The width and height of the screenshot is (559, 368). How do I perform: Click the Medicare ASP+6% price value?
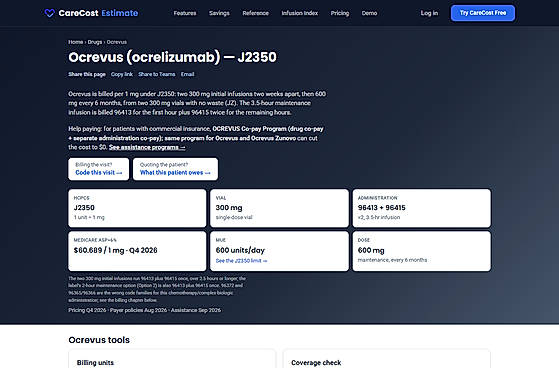pyautogui.click(x=116, y=250)
